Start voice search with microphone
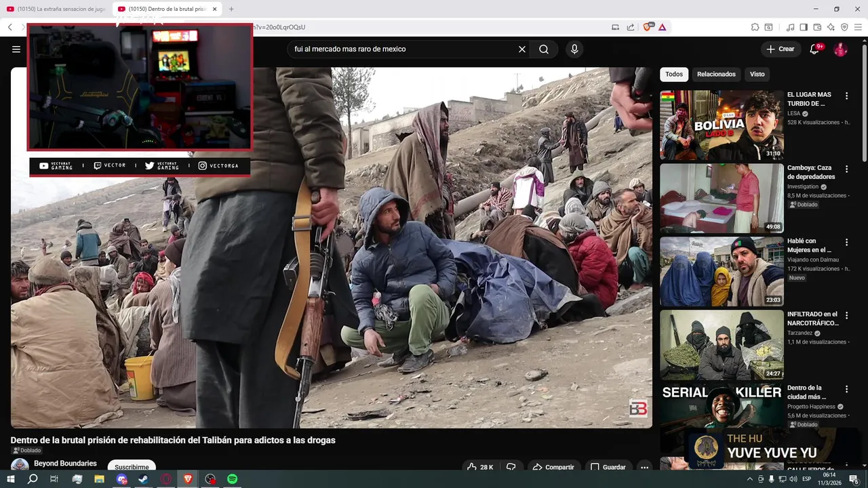 tap(574, 49)
